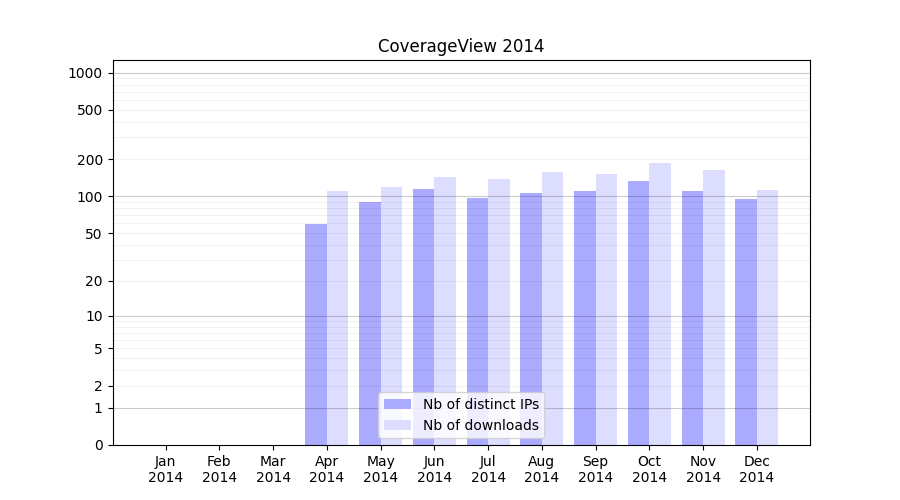The image size is (900, 500).
Task: Click the Jul 2014 downloads bar
Action: click(x=499, y=312)
